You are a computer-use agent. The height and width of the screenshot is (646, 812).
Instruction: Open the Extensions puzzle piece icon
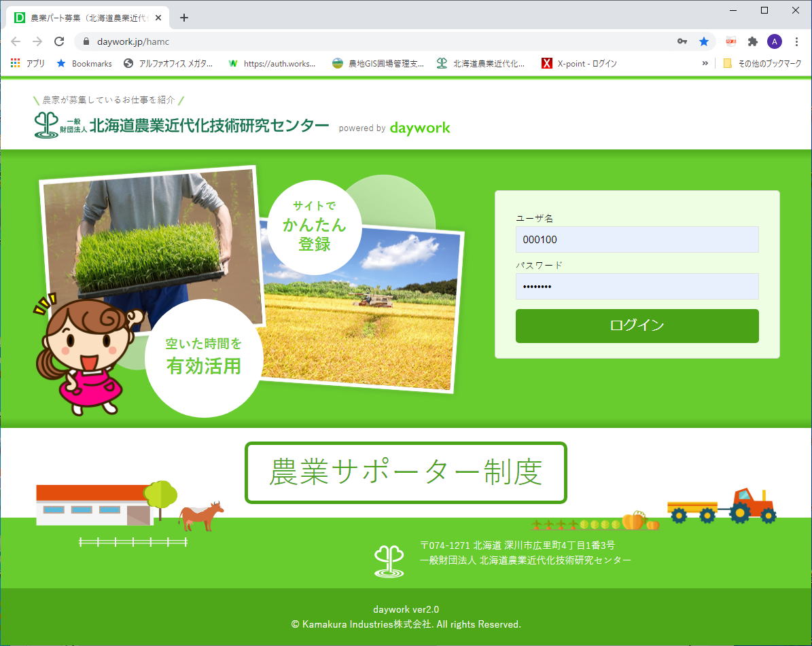tap(752, 41)
